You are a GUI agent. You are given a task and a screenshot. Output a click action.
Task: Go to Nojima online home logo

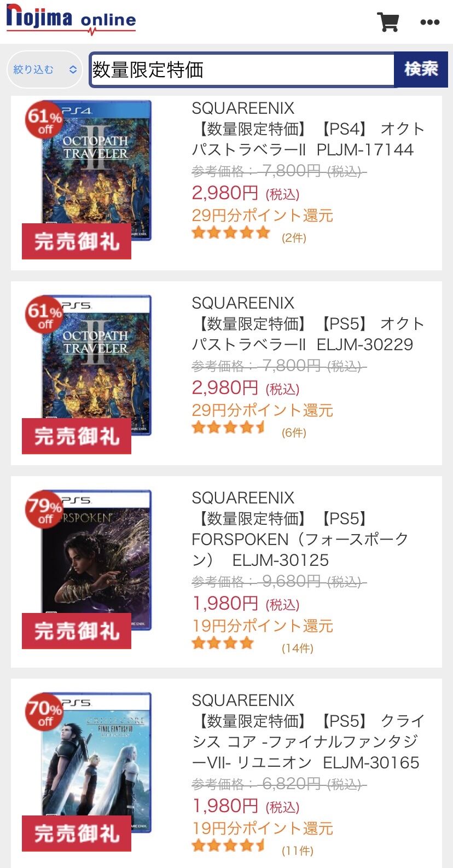point(71,20)
